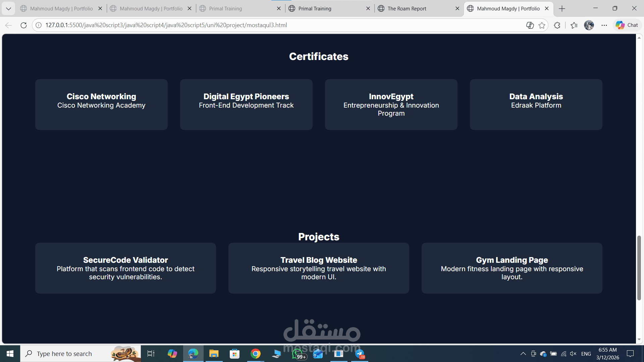Click the Digital Egypt Pioneers certificate card
Image resolution: width=644 pixels, height=362 pixels.
[246, 104]
